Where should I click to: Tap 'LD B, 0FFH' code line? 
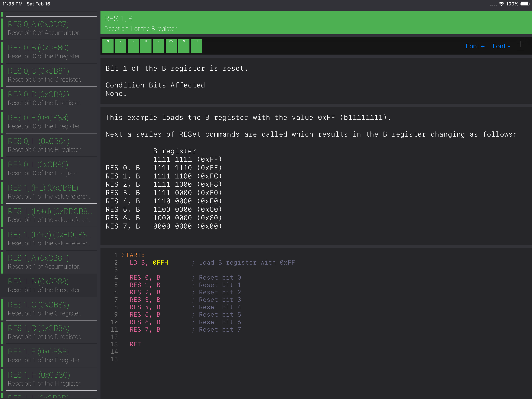pos(149,263)
